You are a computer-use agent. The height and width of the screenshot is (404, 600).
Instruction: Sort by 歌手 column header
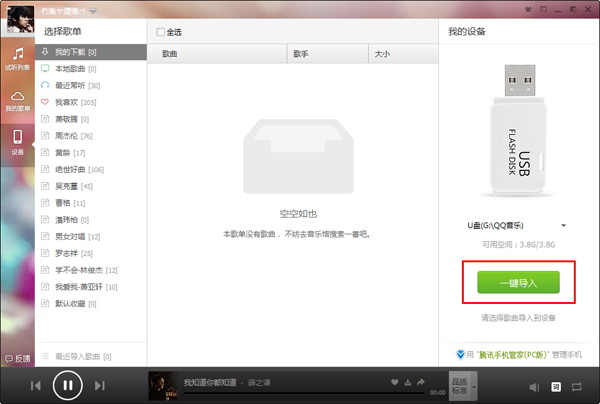click(328, 54)
